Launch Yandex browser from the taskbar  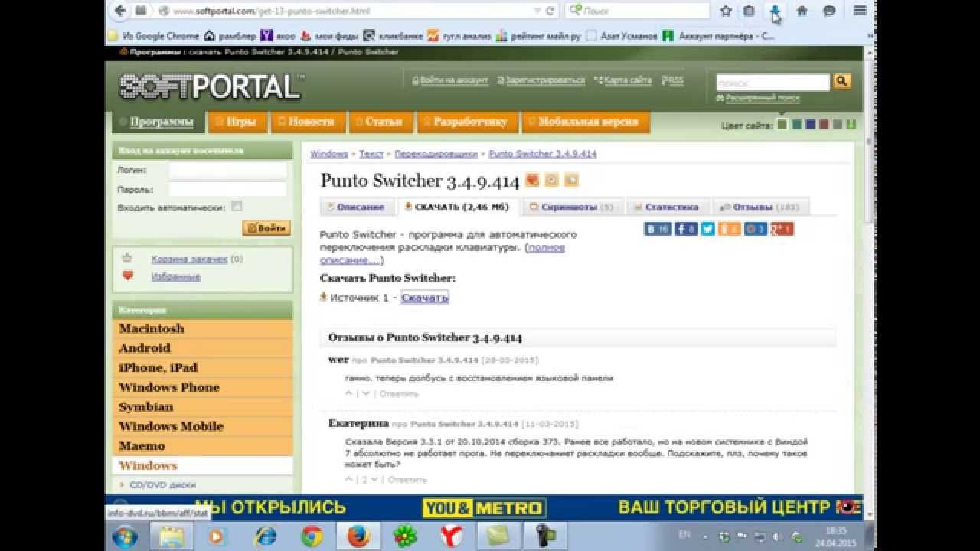tap(451, 537)
